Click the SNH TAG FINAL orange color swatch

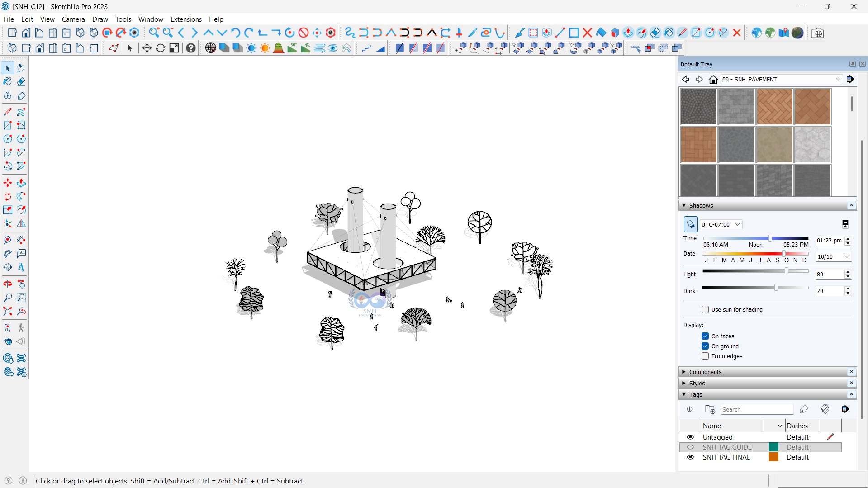click(x=774, y=457)
